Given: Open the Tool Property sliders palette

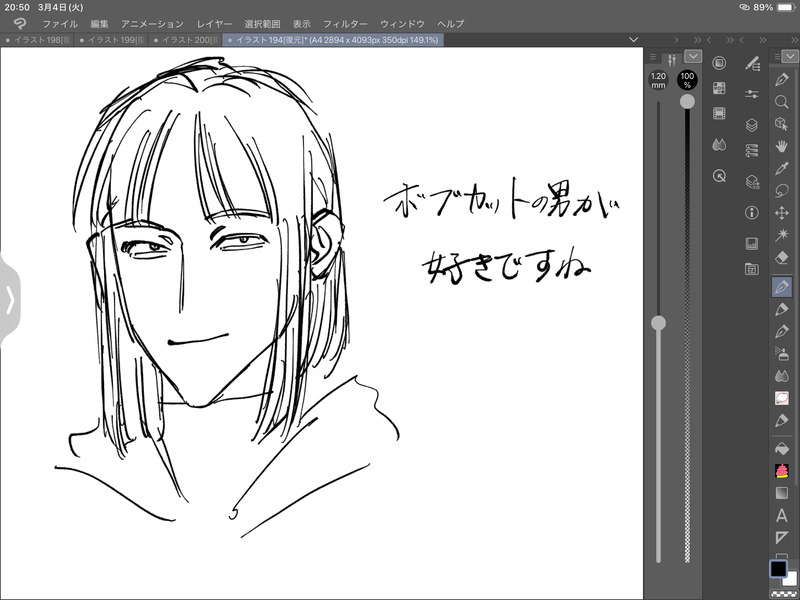Looking at the screenshot, I should click(x=752, y=94).
